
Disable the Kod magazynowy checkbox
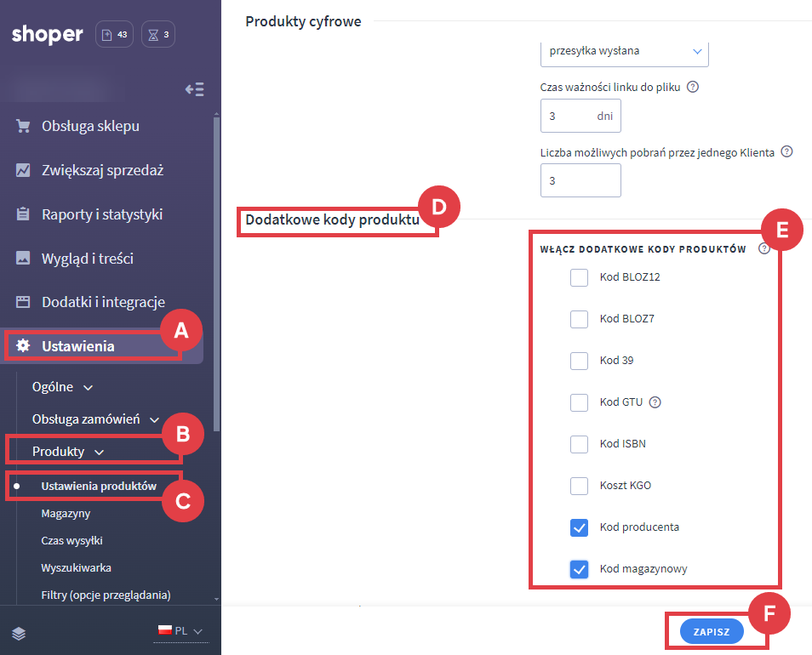(579, 569)
